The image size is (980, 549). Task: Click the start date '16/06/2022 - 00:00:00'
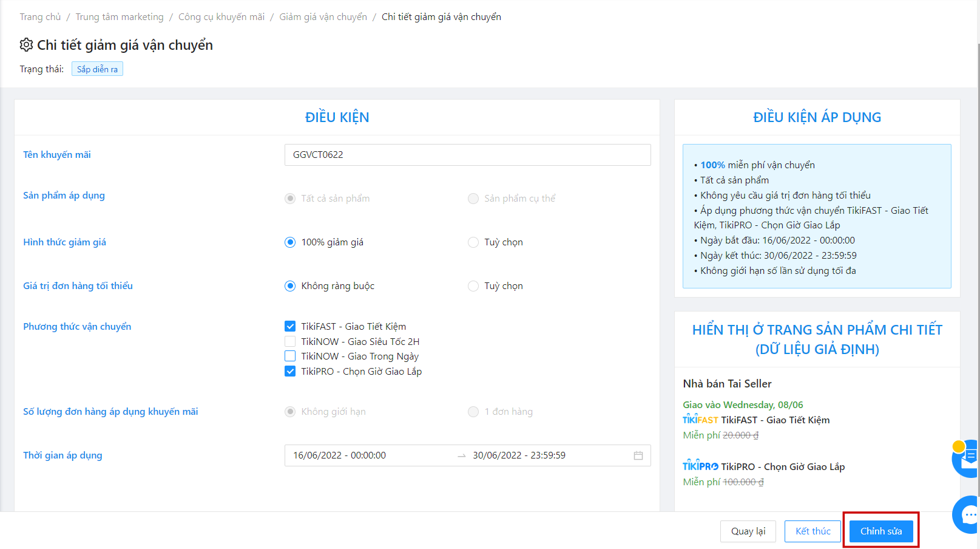pyautogui.click(x=339, y=455)
